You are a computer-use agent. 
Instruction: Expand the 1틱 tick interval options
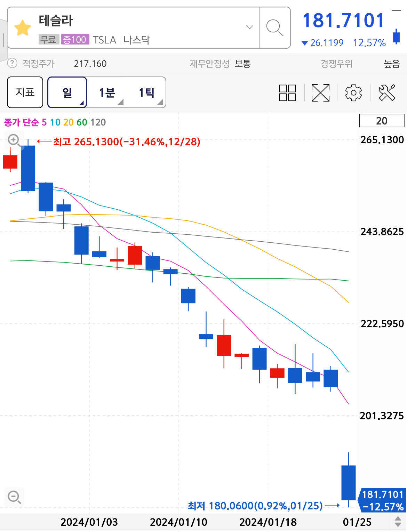click(147, 92)
